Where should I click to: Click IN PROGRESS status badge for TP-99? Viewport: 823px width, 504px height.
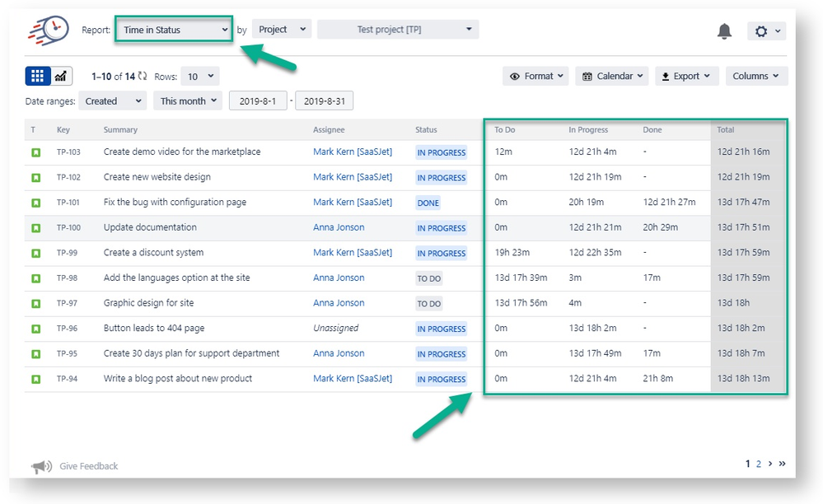pyautogui.click(x=442, y=254)
